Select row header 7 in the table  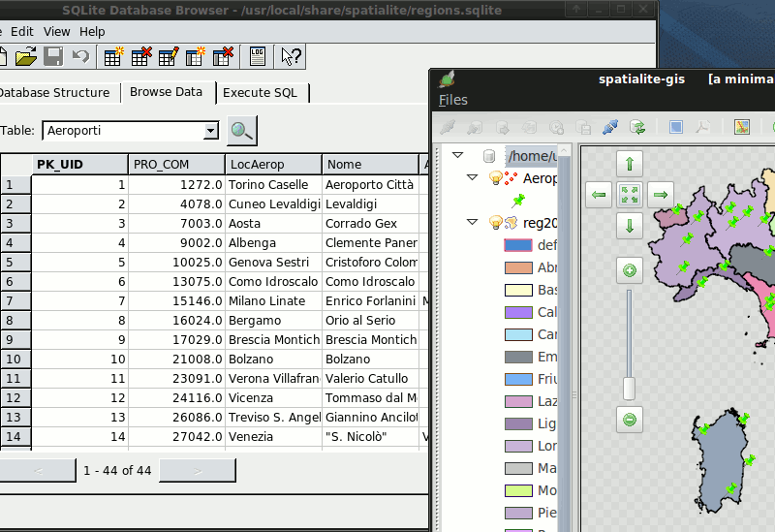pyautogui.click(x=15, y=300)
